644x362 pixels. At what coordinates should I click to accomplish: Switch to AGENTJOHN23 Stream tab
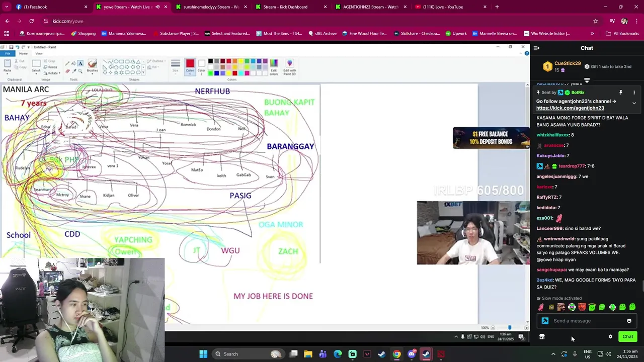coord(370,7)
